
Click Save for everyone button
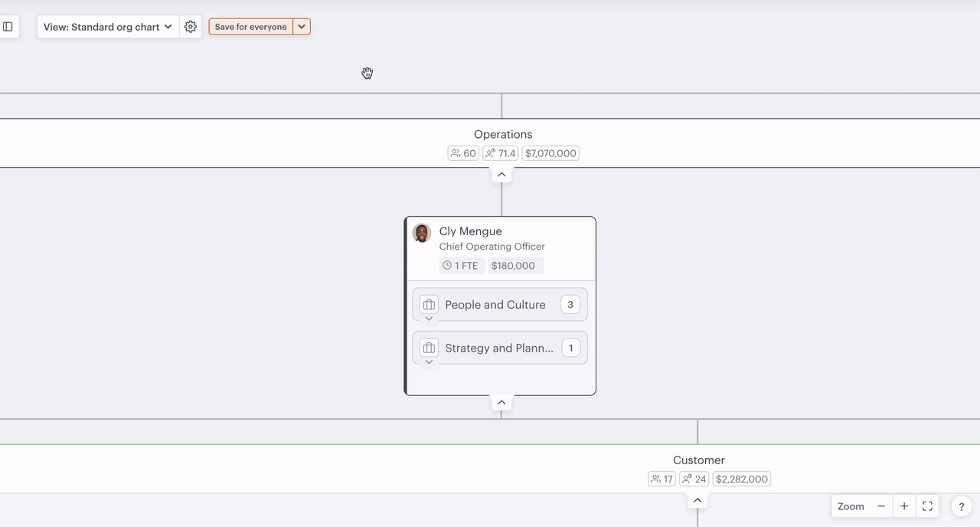(250, 27)
